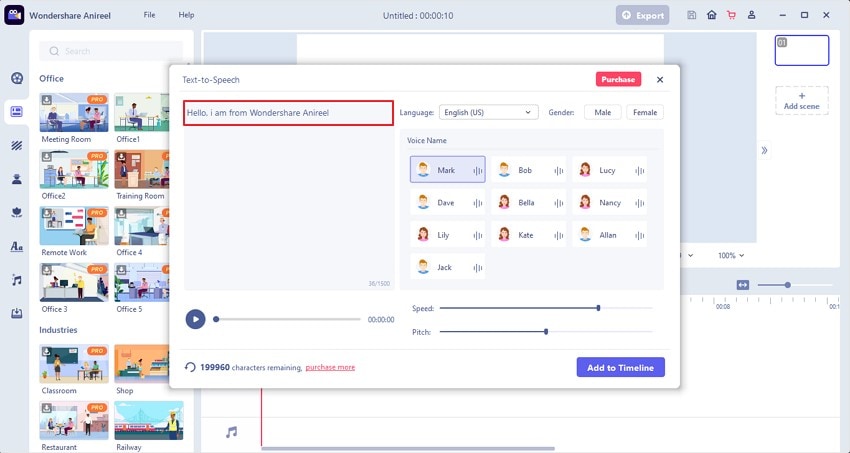
Task: Click Add scene button
Action: (802, 101)
